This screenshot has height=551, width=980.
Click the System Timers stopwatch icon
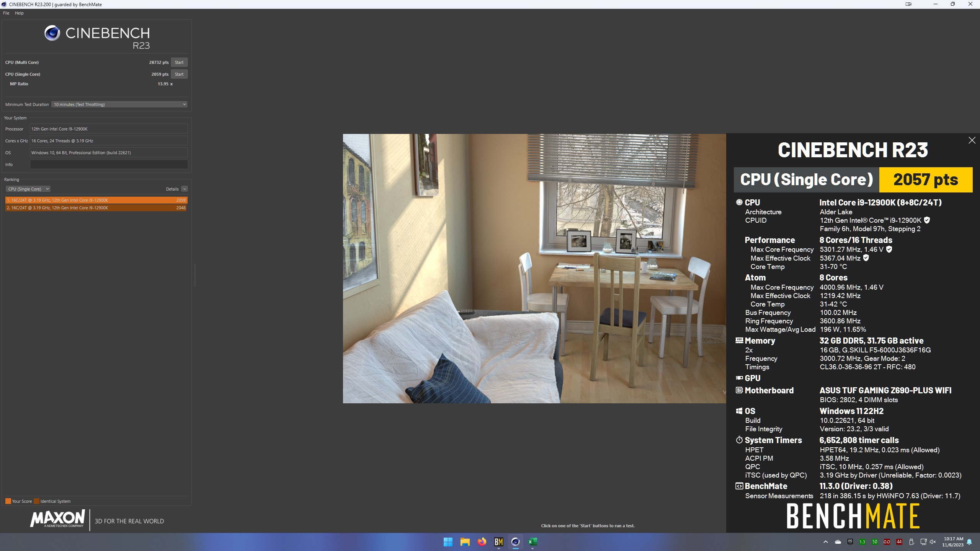point(739,440)
